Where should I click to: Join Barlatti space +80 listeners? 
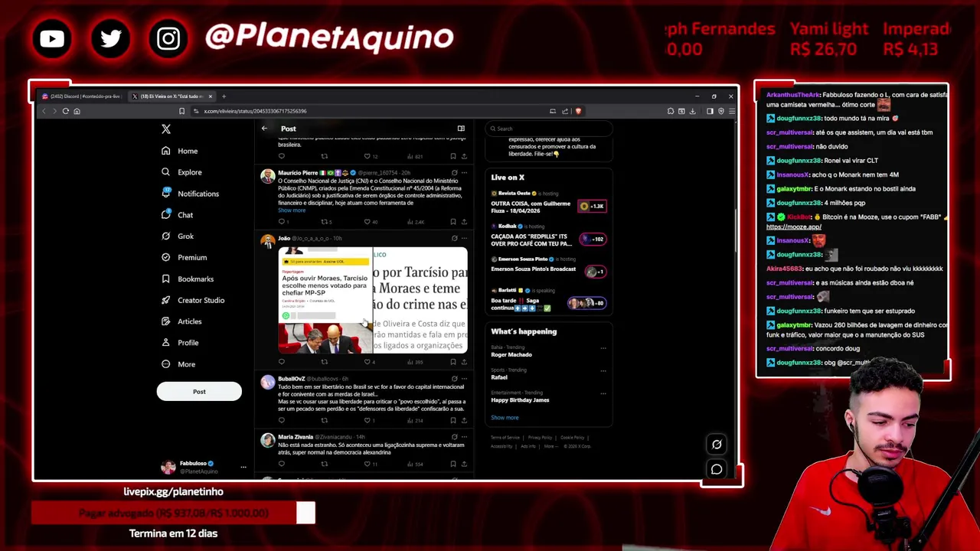pos(586,303)
